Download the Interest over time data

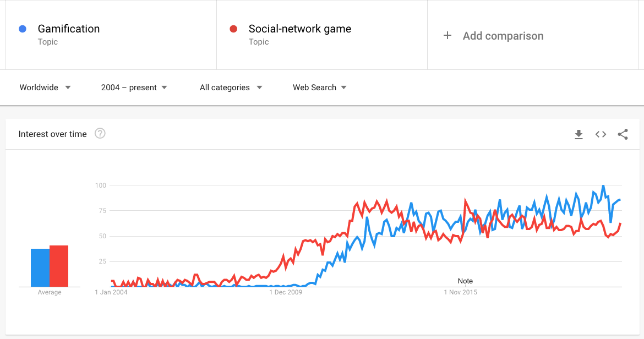[578, 134]
